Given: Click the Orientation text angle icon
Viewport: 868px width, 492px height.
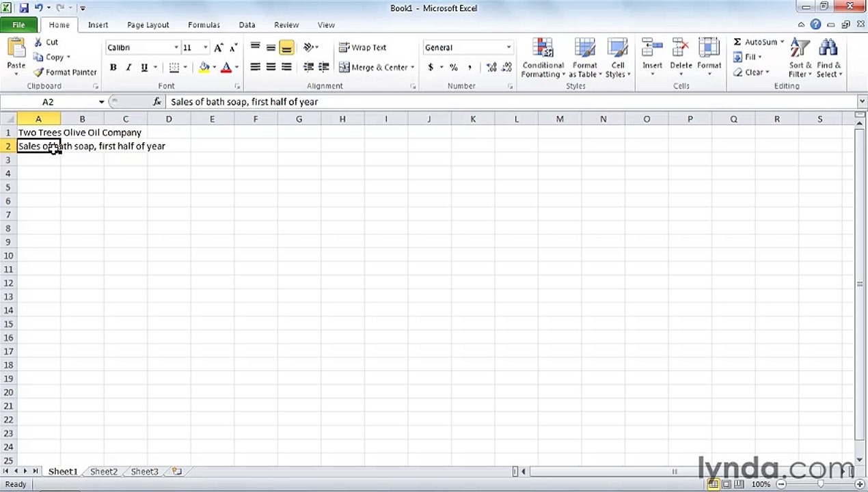Looking at the screenshot, I should click(x=308, y=48).
